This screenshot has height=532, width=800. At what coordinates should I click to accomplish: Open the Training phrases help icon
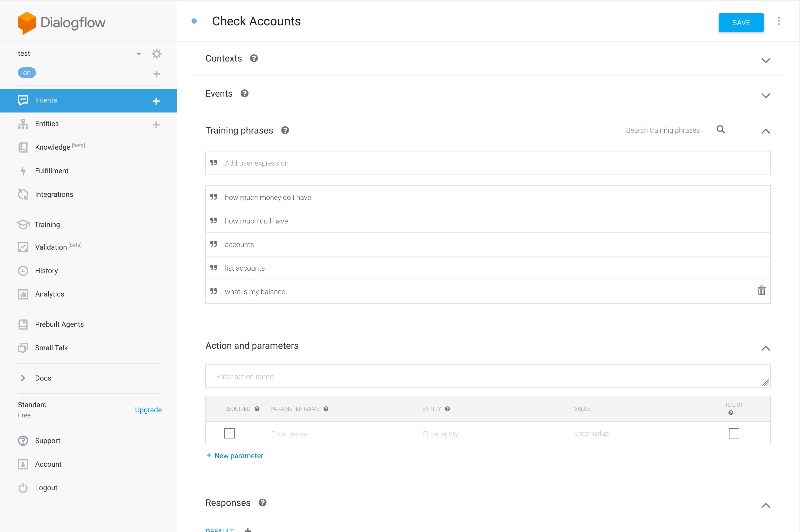click(x=285, y=130)
